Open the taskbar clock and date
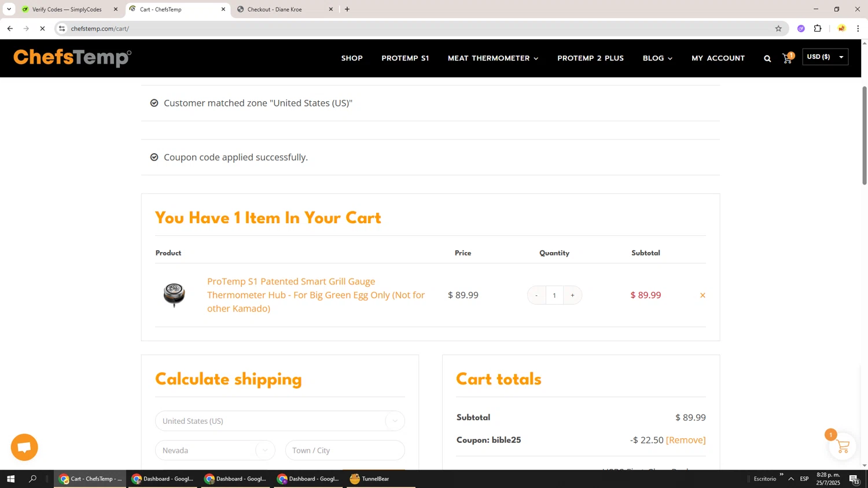This screenshot has width=868, height=488. tap(828, 479)
